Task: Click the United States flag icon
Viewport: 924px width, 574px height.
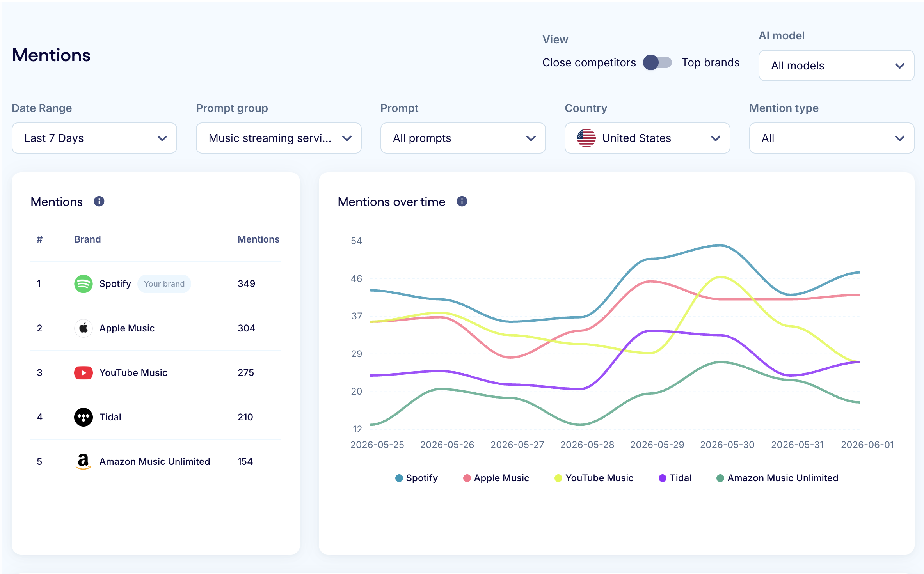Action: click(x=586, y=138)
